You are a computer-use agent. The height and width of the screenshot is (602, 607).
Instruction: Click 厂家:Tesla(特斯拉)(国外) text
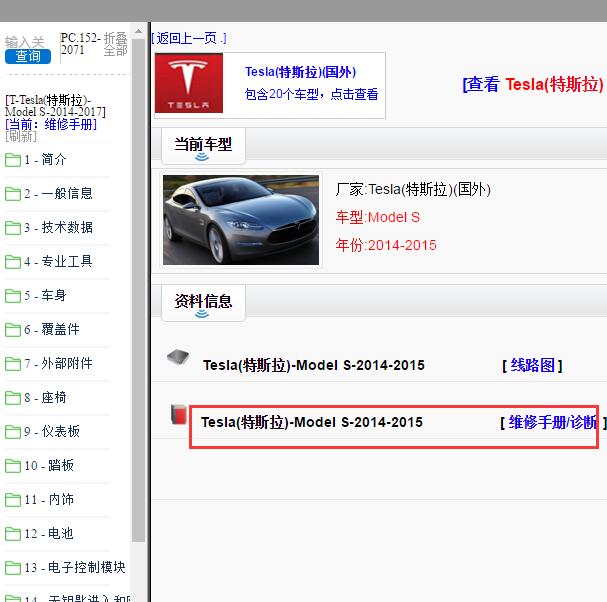tap(413, 189)
